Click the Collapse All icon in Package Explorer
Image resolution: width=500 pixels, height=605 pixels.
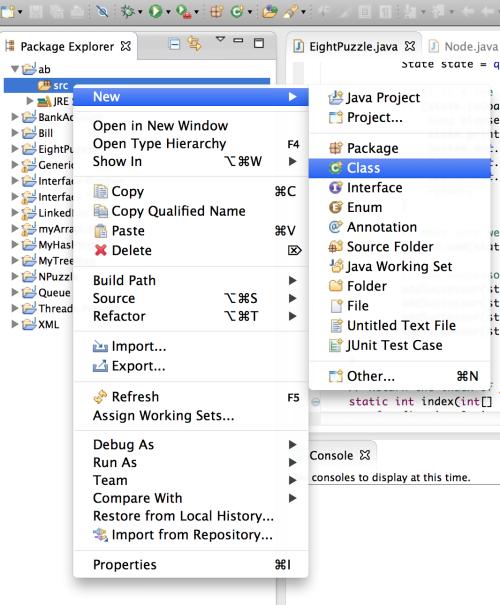[x=175, y=44]
